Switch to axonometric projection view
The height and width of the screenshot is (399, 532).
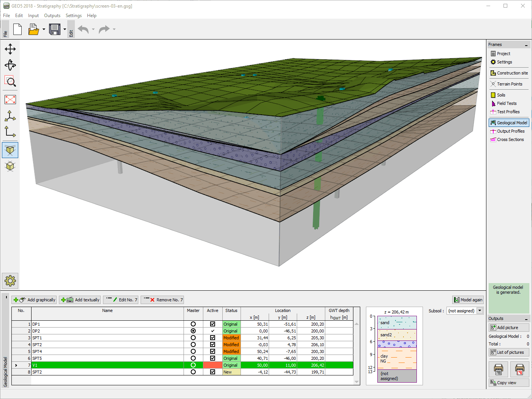coord(10,166)
